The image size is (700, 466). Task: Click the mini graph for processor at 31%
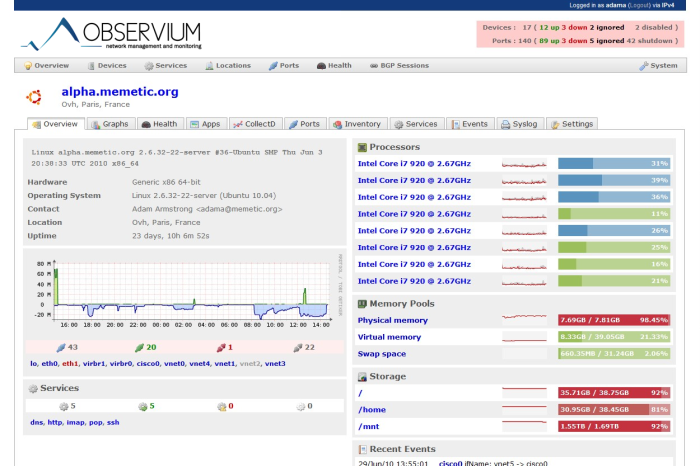click(524, 164)
